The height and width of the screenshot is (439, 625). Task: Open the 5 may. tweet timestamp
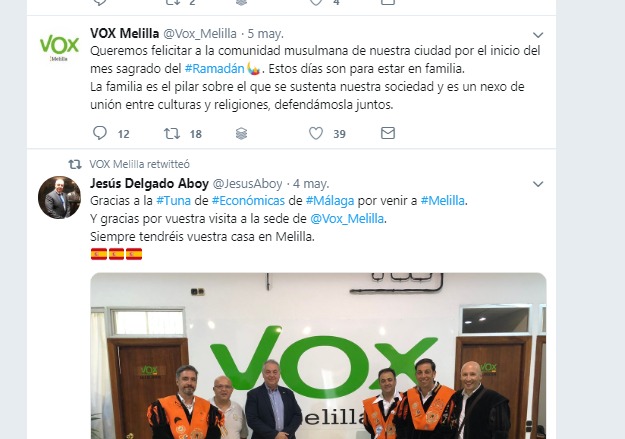click(265, 33)
